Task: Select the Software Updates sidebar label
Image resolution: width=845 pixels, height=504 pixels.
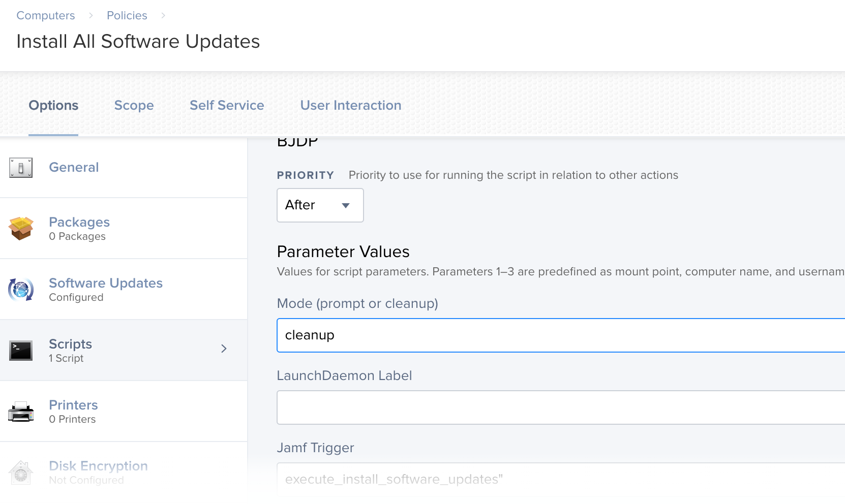Action: [106, 283]
